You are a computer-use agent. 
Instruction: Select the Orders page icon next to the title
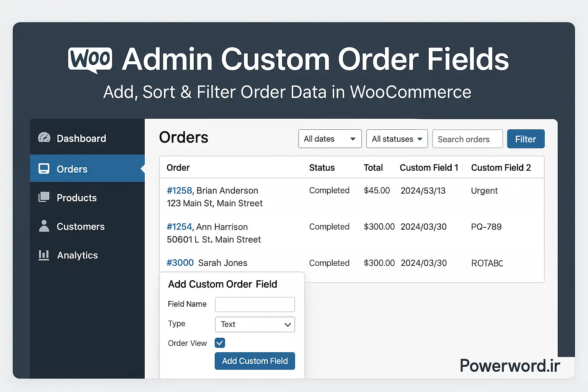(44, 168)
